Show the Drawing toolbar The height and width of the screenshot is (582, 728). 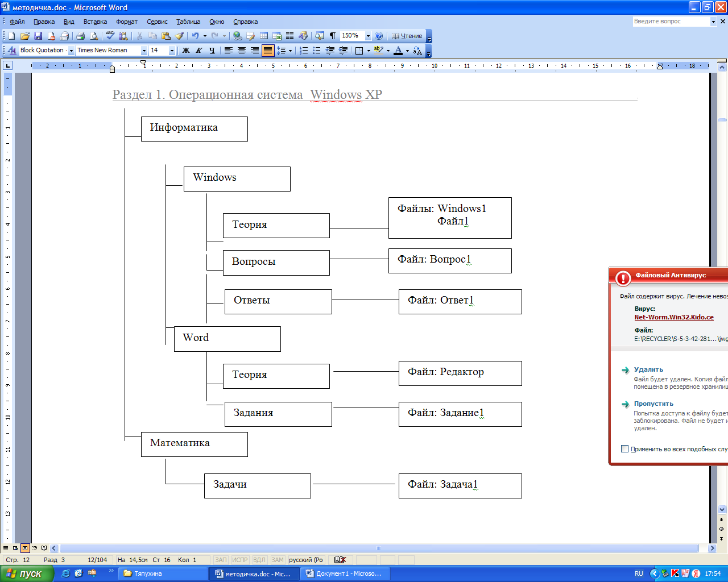(303, 36)
